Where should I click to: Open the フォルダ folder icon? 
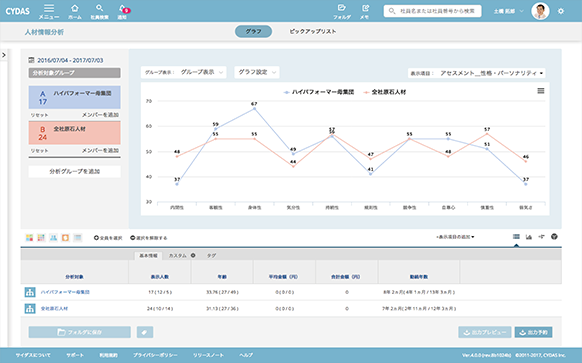click(x=341, y=12)
